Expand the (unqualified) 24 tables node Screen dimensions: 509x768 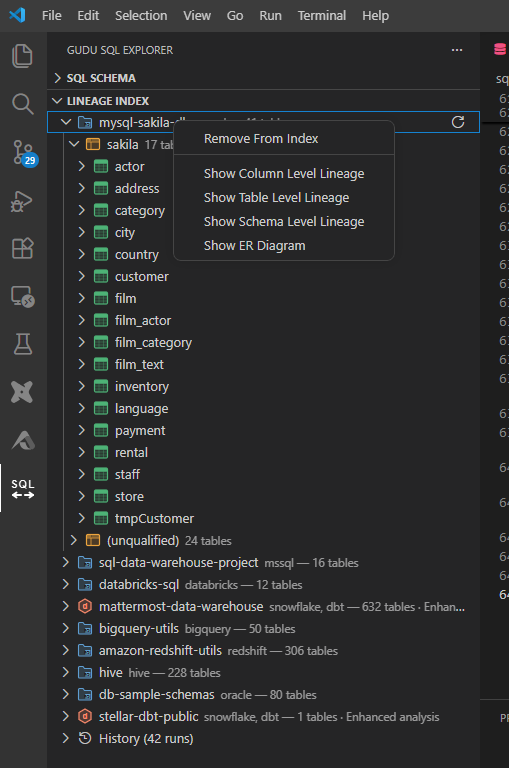click(73, 540)
